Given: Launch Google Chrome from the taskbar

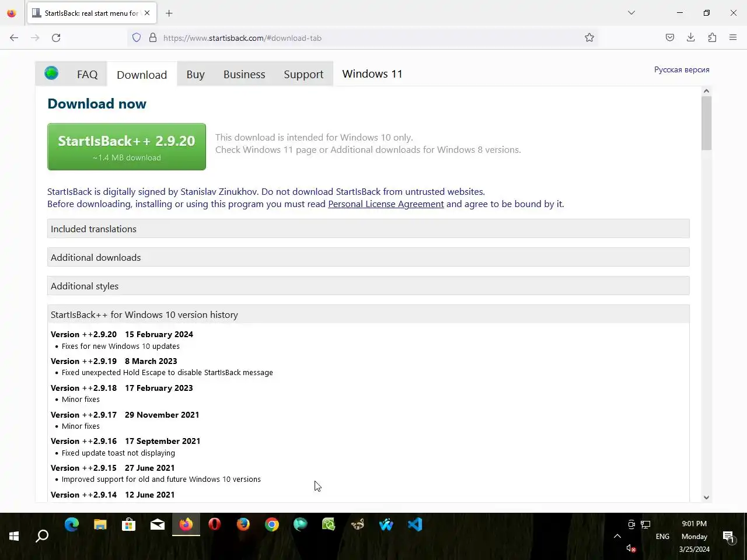Looking at the screenshot, I should pyautogui.click(x=272, y=524).
